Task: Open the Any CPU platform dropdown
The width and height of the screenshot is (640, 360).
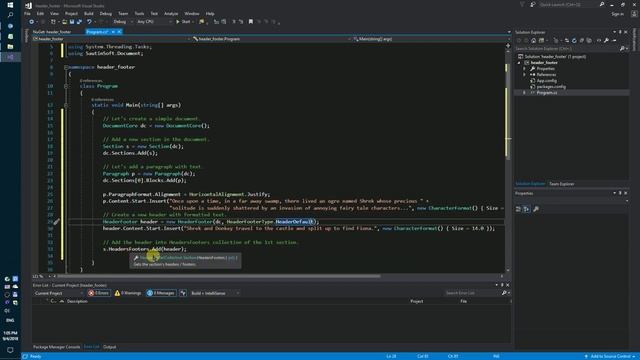Action: pyautogui.click(x=153, y=22)
